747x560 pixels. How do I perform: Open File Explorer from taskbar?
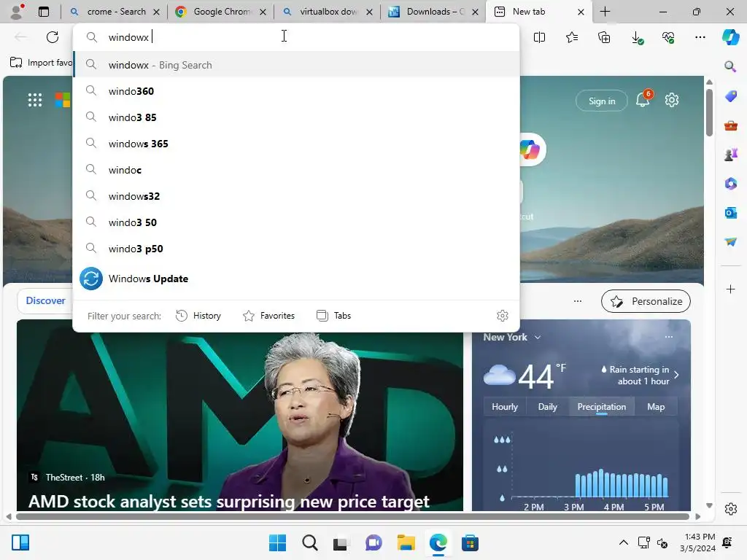(x=406, y=542)
